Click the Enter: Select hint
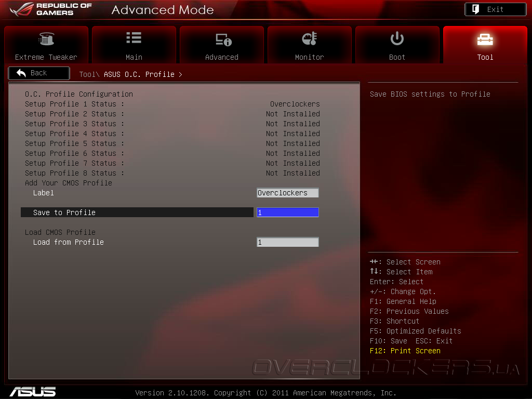 click(x=396, y=282)
